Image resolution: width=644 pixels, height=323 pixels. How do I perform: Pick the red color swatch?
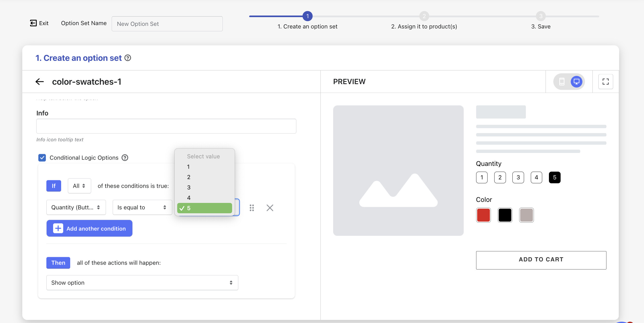(x=483, y=215)
